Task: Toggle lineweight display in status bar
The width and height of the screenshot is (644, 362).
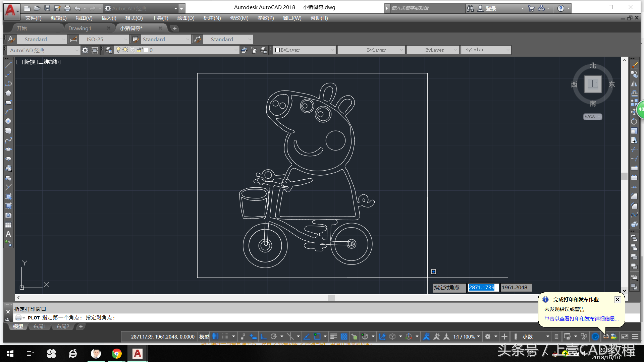Action: point(333,336)
